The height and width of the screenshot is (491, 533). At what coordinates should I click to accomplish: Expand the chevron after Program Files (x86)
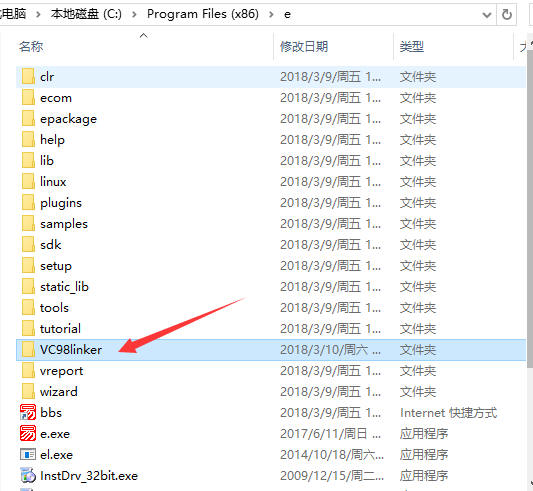click(271, 14)
